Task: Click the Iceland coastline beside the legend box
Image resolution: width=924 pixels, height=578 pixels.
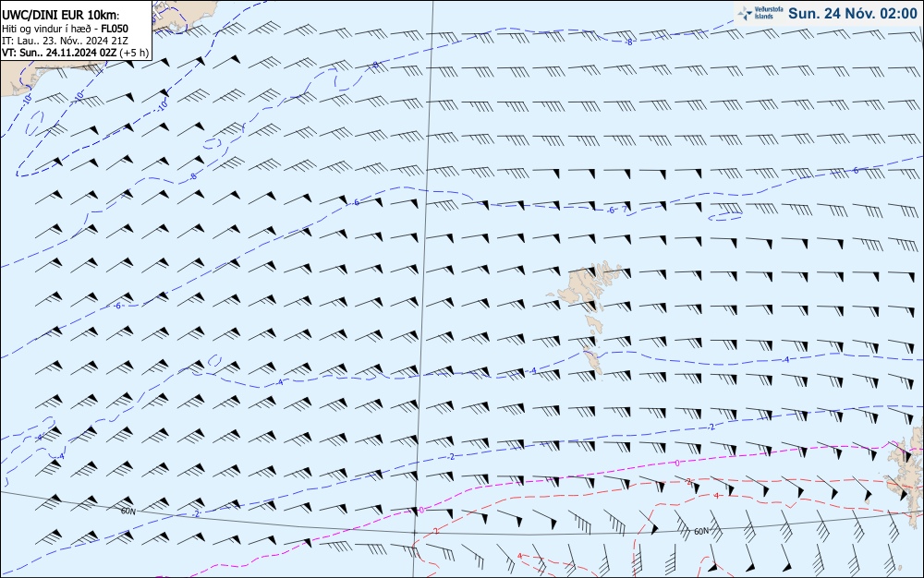Action: 184,15
